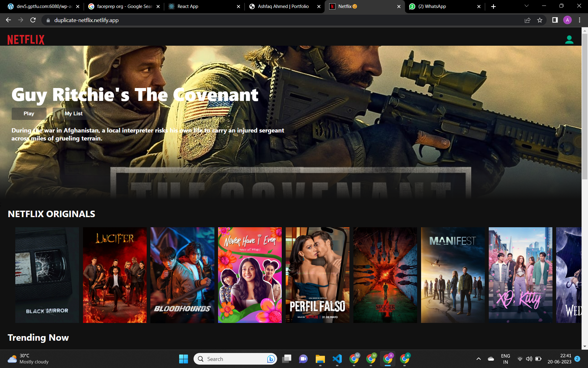
Task: Go back with the browser back arrow
Action: point(8,20)
